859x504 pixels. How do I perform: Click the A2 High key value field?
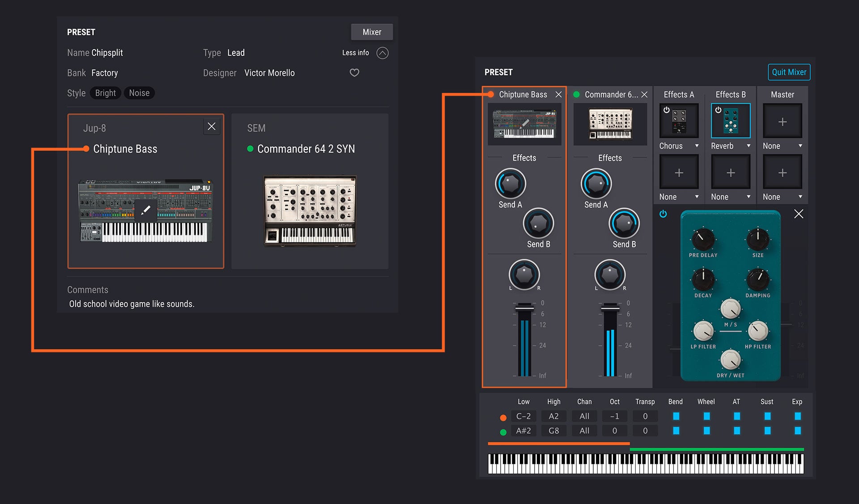pos(553,416)
